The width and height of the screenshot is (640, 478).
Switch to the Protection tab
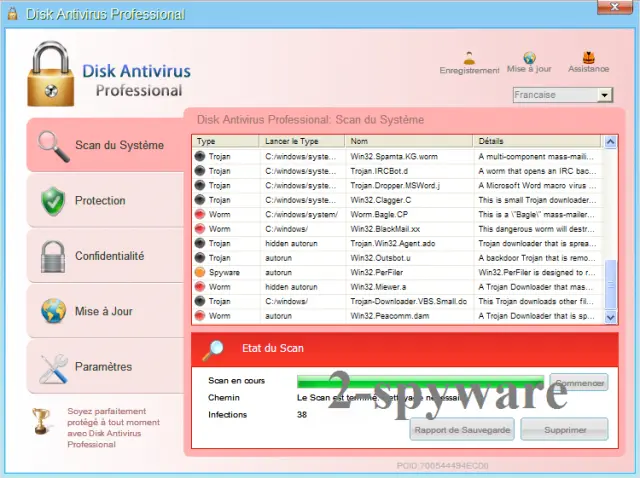[105, 201]
